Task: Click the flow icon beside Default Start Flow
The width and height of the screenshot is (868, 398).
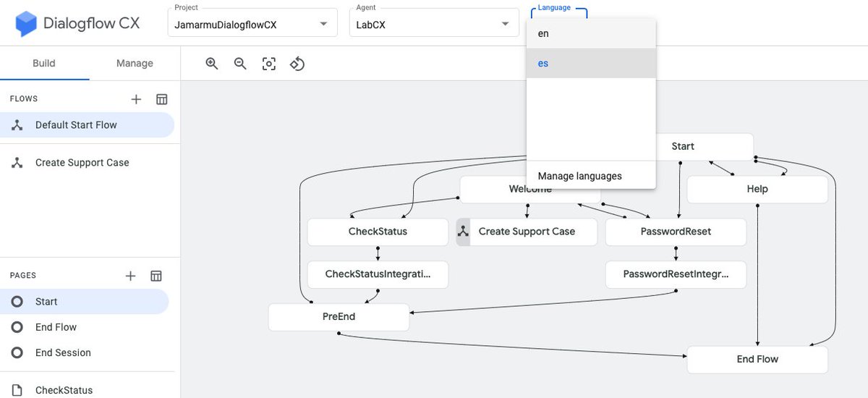Action: coord(17,125)
